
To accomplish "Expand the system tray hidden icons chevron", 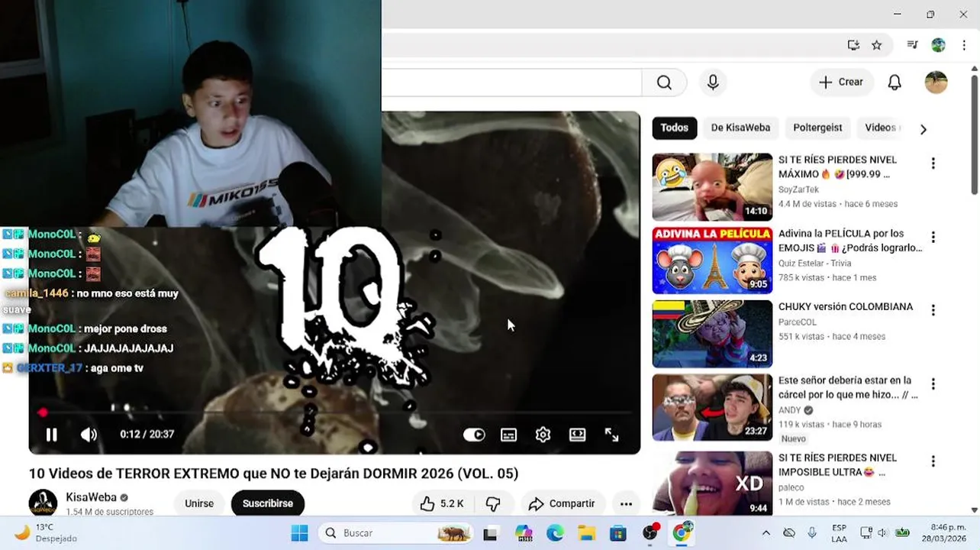I will point(766,533).
